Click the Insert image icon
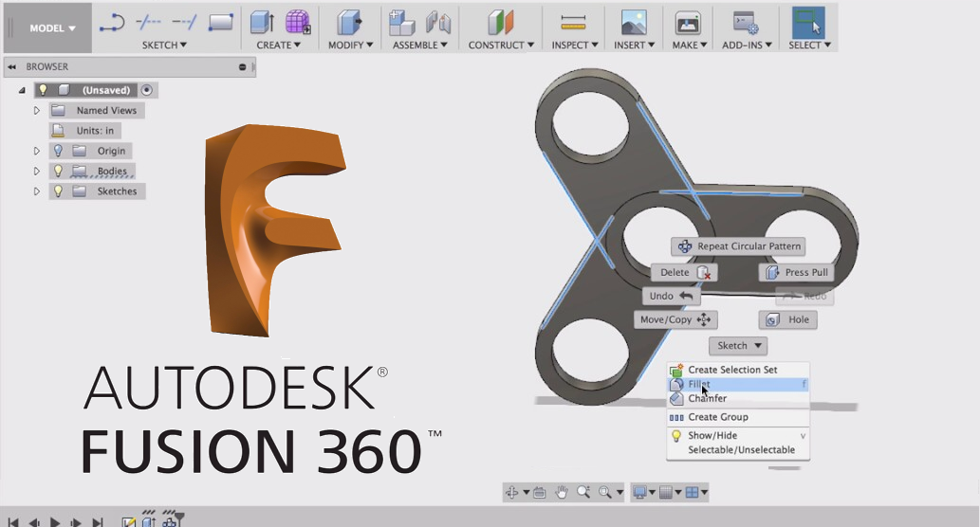The width and height of the screenshot is (980, 527). [633, 22]
